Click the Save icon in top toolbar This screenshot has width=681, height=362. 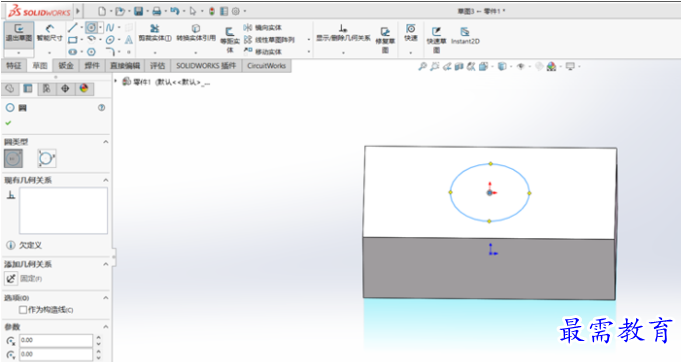(138, 11)
